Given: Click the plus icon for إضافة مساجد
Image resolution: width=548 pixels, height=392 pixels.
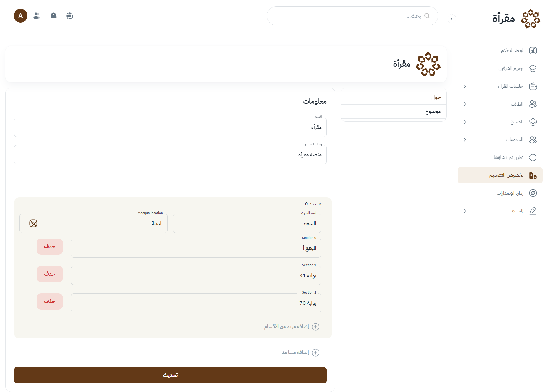Looking at the screenshot, I should [315, 353].
